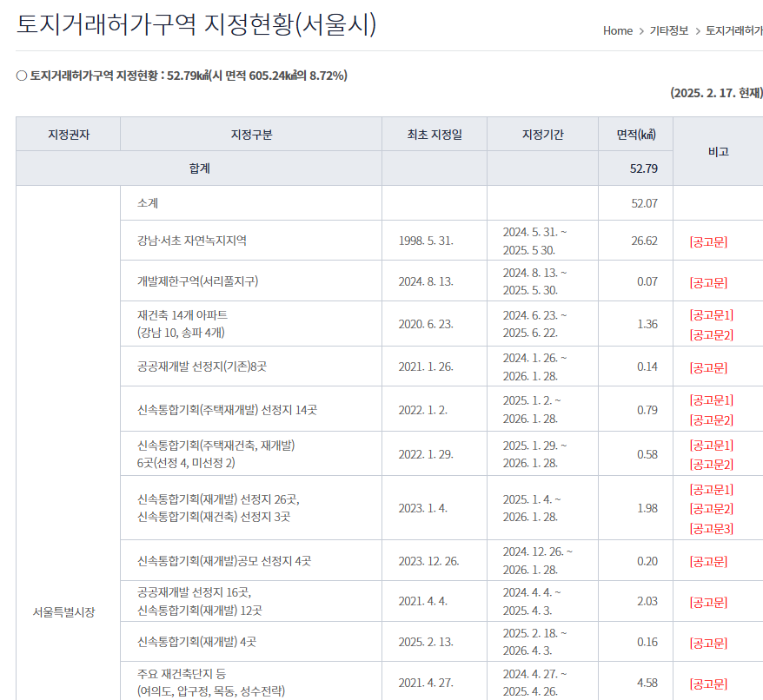Open 공고문 for 개발제한구역(서리풀지구)
The width and height of the screenshot is (763, 700).
tap(708, 282)
